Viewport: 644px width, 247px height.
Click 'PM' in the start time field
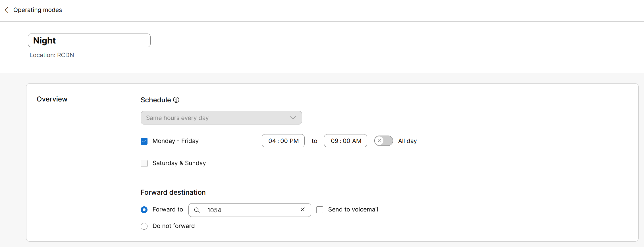pos(294,141)
